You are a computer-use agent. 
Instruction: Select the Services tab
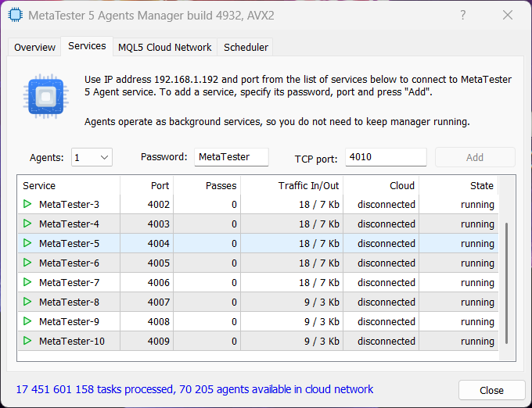click(x=87, y=46)
